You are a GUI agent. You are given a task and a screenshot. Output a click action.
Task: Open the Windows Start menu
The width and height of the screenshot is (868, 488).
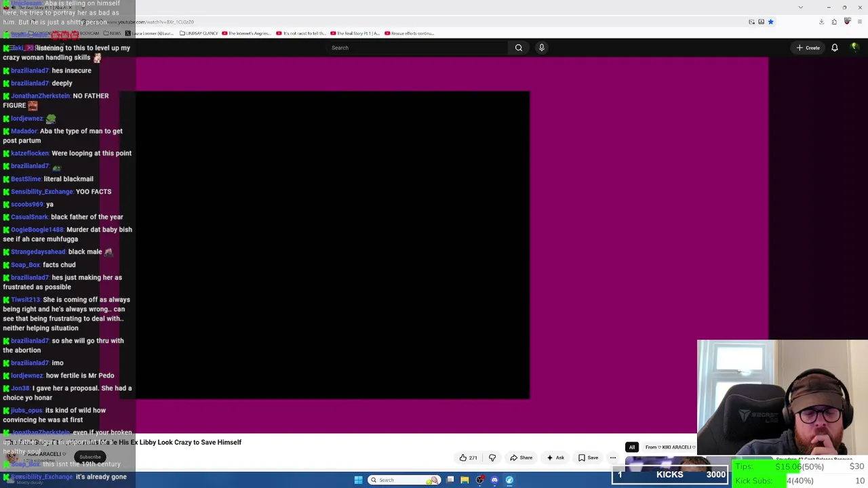tap(358, 480)
